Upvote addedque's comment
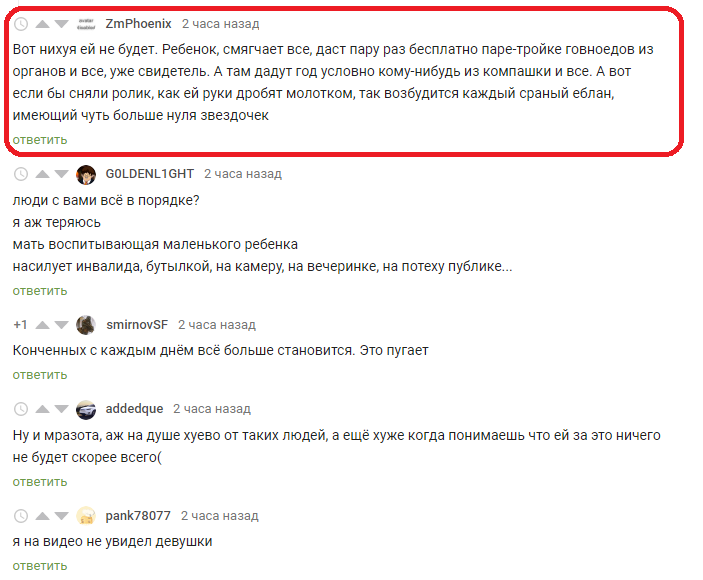Image resolution: width=703 pixels, height=580 pixels. 42,409
